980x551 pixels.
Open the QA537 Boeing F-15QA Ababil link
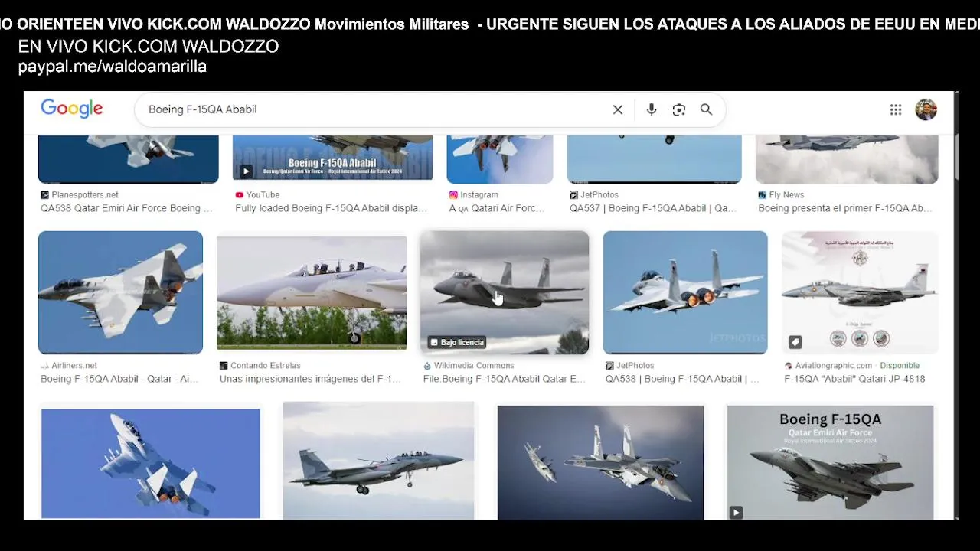point(653,208)
